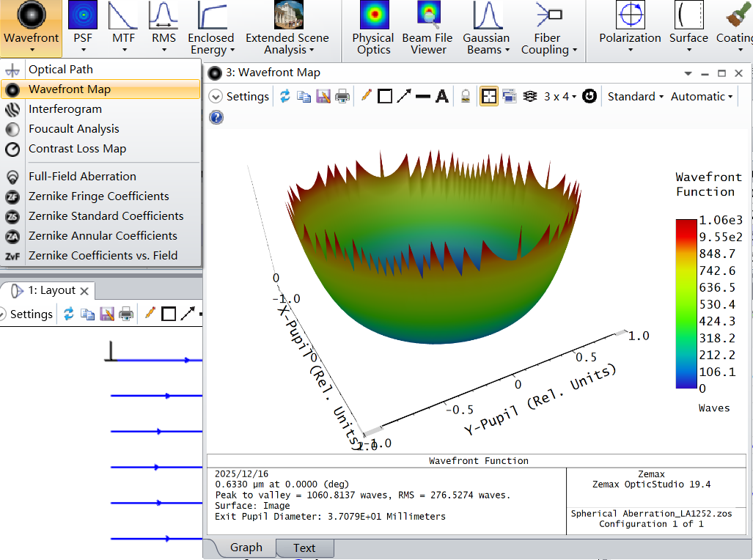Click the print icon in Wavefront Map toolbar
Viewport: 753px width, 560px height.
click(x=342, y=97)
